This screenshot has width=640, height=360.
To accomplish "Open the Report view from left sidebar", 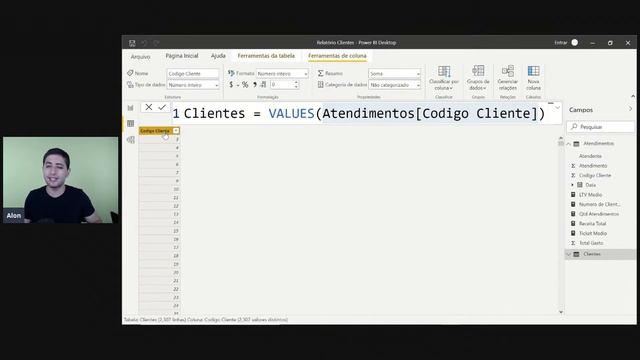I will pos(131,108).
